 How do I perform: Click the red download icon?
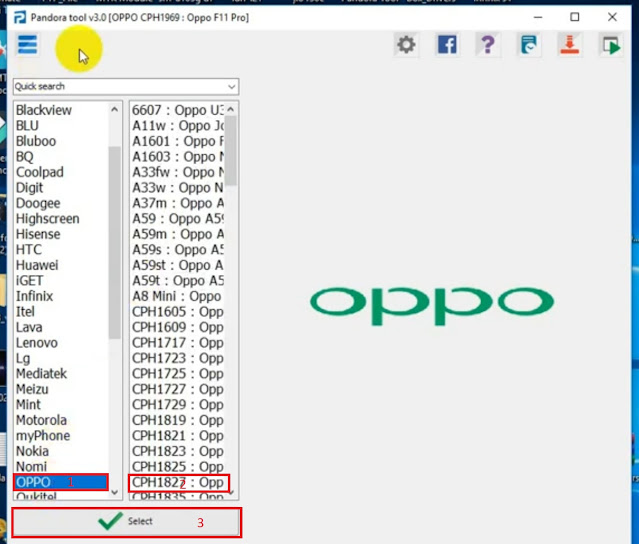coord(569,44)
